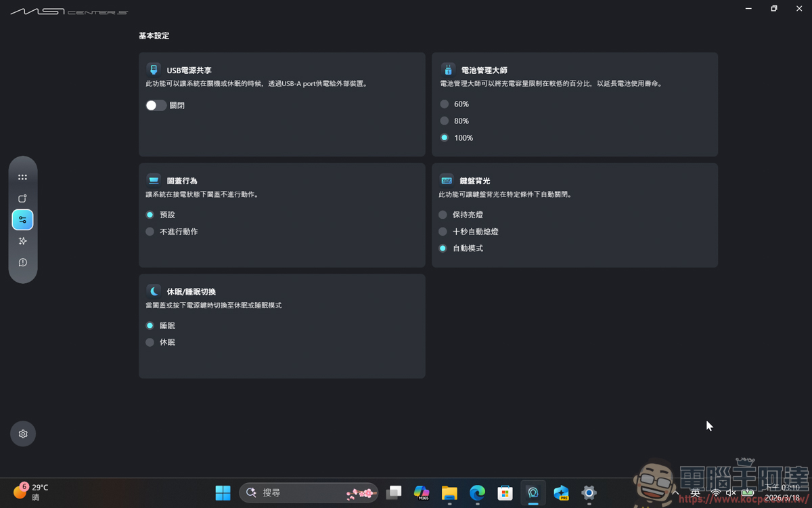This screenshot has width=812, height=508.
Task: Click the 電池管理大師 battery icon
Action: coord(447,69)
